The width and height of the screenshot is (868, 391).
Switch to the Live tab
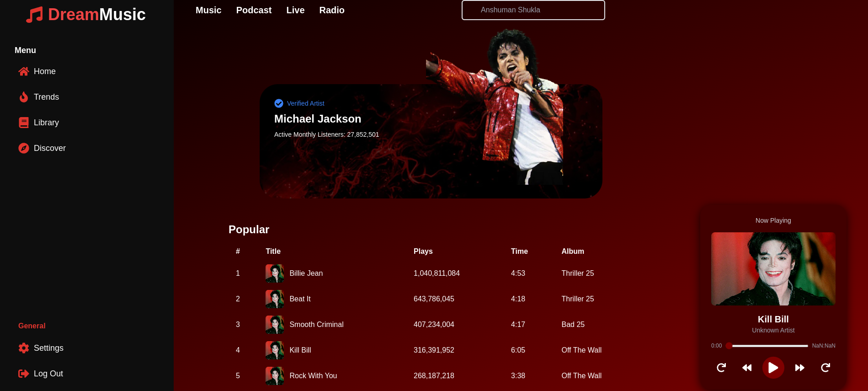click(x=295, y=10)
